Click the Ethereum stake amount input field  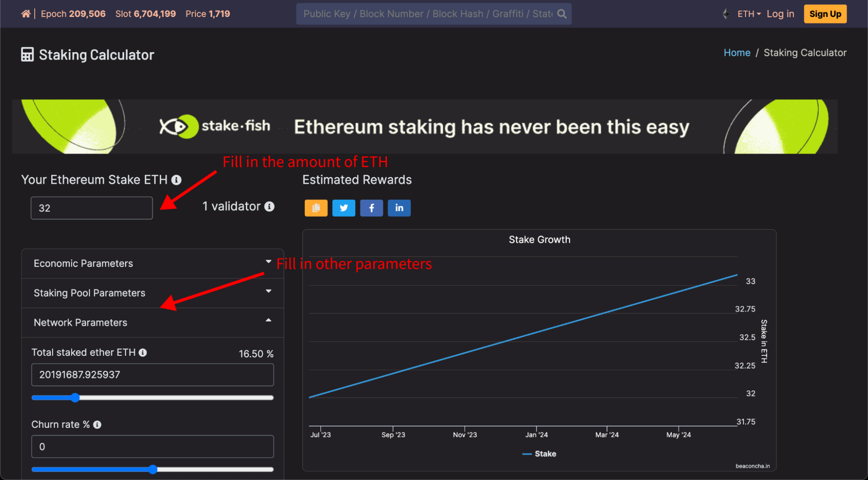coord(92,208)
